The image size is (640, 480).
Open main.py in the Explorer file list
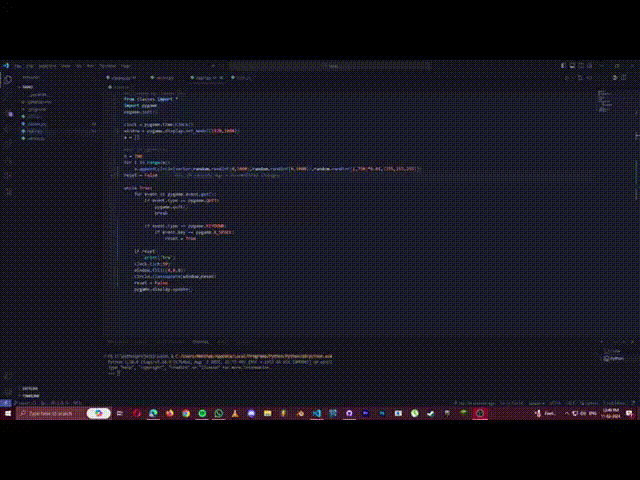click(35, 131)
